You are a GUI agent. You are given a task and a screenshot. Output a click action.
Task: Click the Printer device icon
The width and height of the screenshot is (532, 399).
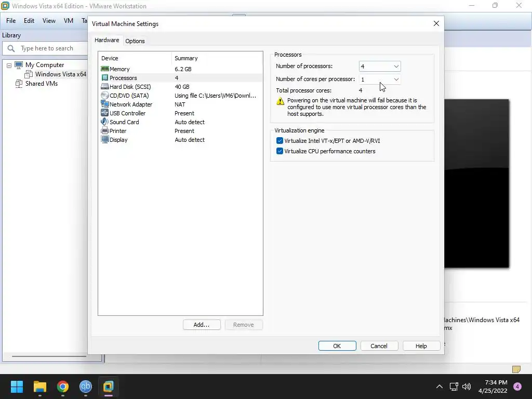(x=105, y=130)
